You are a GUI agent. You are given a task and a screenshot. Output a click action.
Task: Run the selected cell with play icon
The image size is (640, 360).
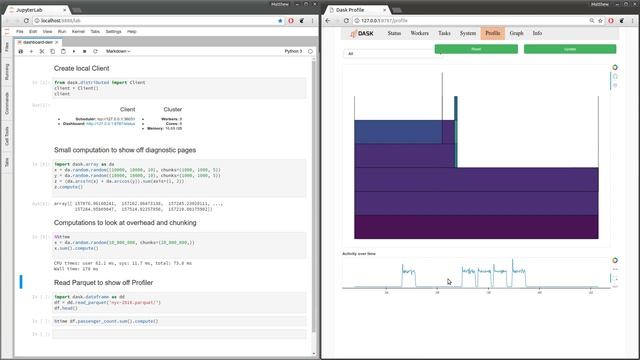[x=74, y=51]
